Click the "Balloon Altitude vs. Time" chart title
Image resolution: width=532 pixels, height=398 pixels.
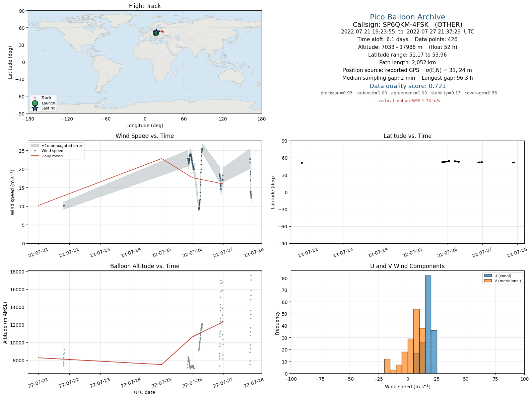(145, 266)
